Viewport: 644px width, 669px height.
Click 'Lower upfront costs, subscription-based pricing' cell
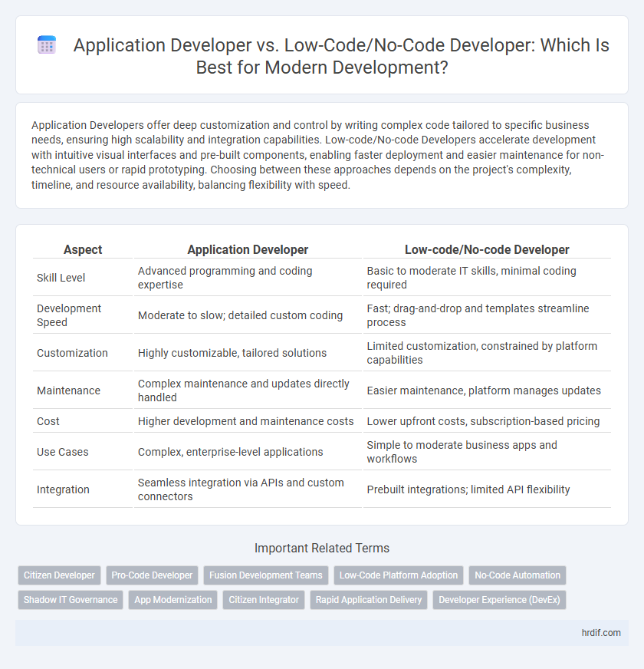(487, 421)
